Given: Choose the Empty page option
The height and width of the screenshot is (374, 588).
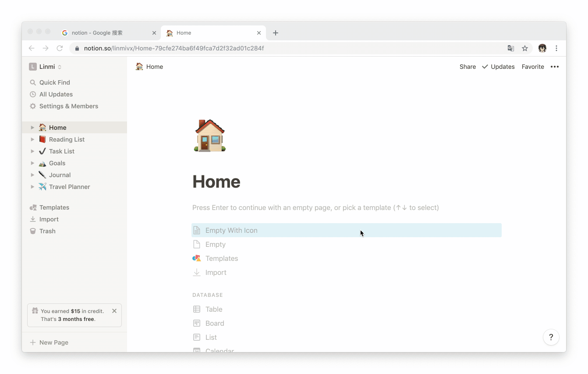Looking at the screenshot, I should (347, 244).
